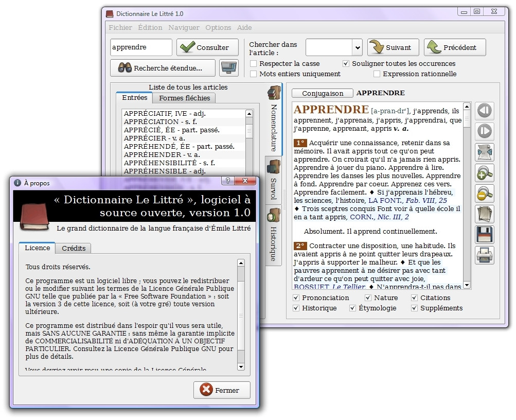Click the licence text scrollbar down arrow
This screenshot has height=420, width=516.
(x=241, y=366)
